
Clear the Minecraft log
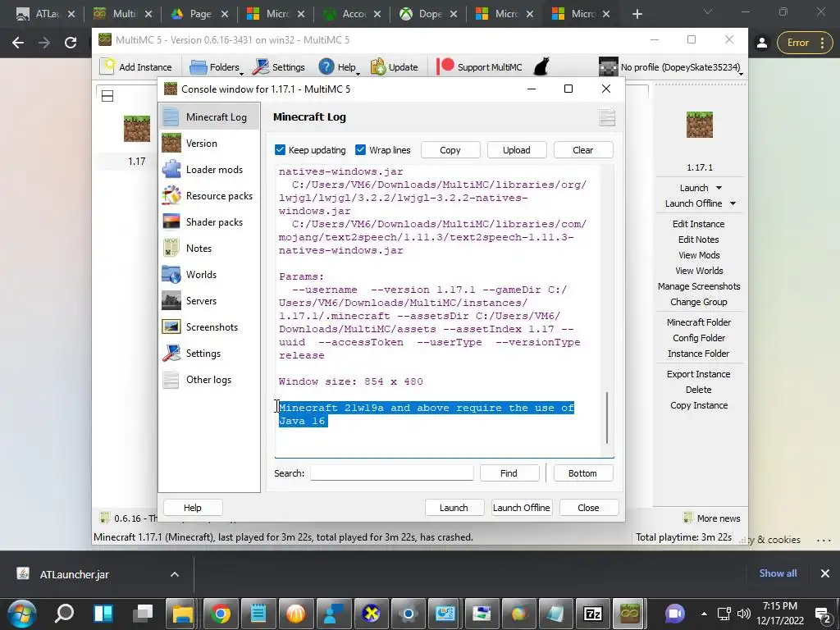(583, 150)
